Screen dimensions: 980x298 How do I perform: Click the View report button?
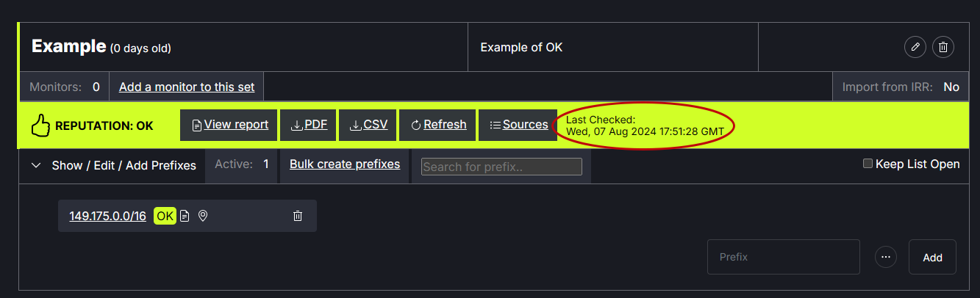pos(229,125)
